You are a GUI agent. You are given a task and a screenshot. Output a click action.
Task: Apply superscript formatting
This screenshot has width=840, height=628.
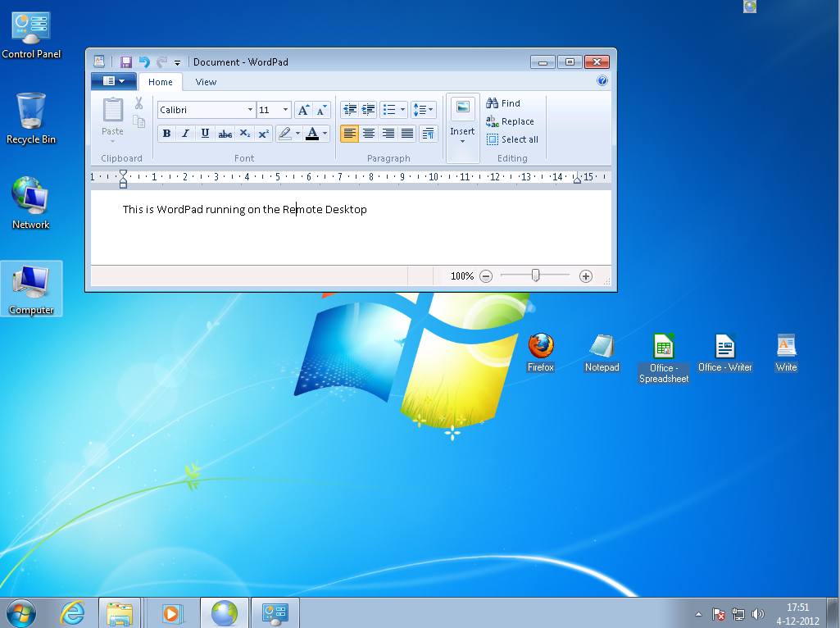[264, 134]
